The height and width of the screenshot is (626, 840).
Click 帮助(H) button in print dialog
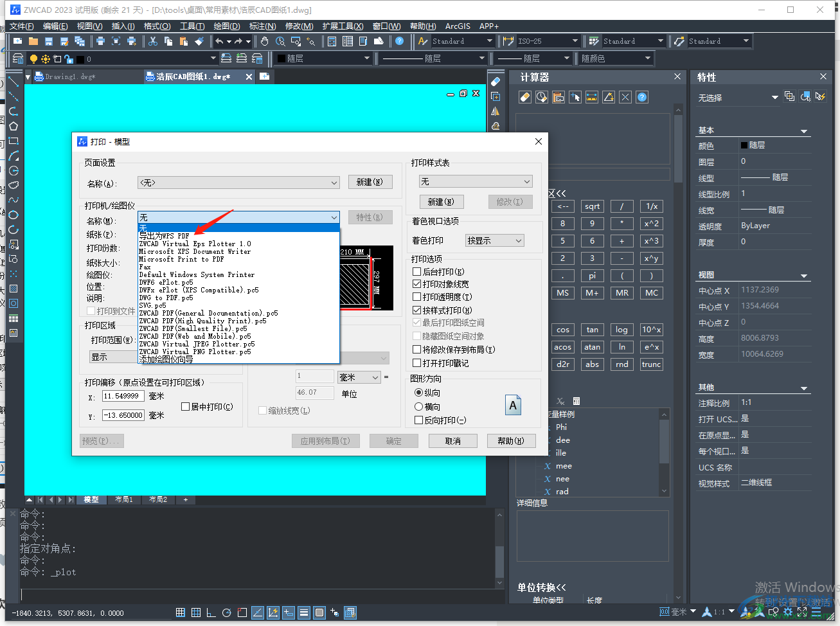pos(511,441)
